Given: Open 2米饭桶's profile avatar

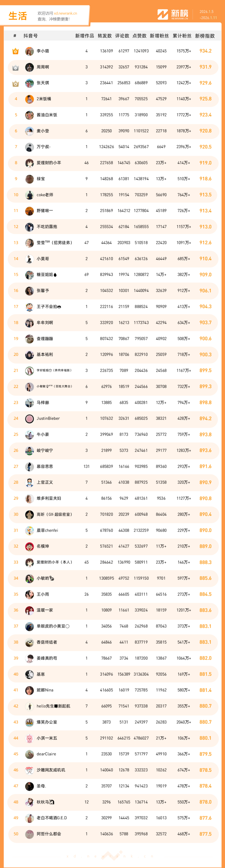Looking at the screenshot, I should click(30, 99).
